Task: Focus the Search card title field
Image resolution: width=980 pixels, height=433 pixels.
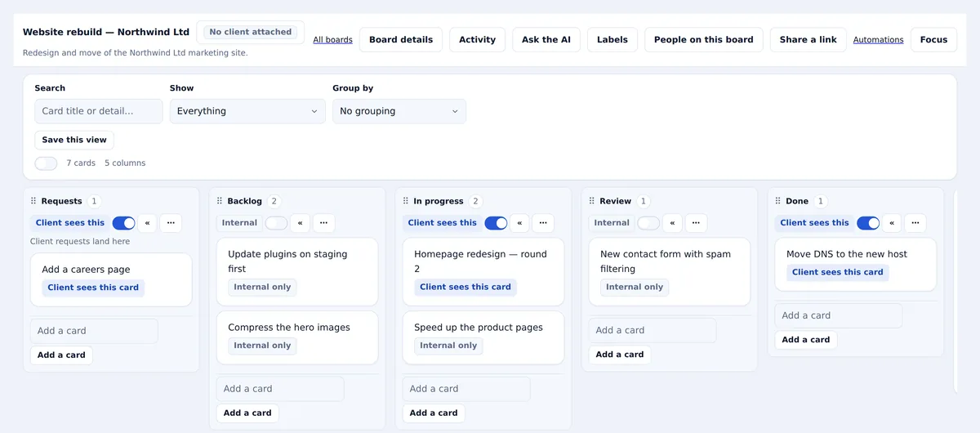Action: (99, 111)
